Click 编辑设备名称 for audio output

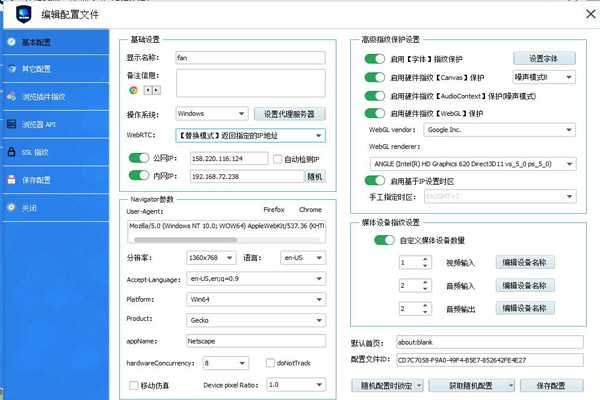click(525, 308)
